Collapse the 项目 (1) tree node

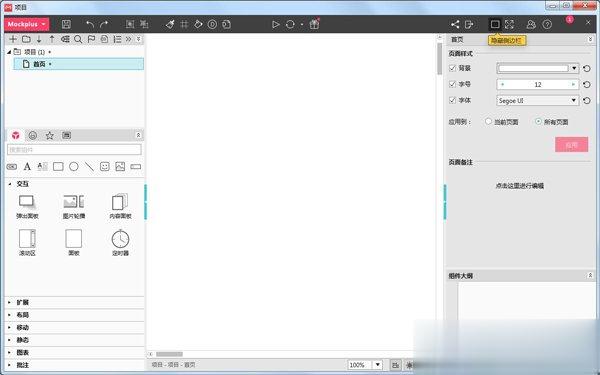9,52
